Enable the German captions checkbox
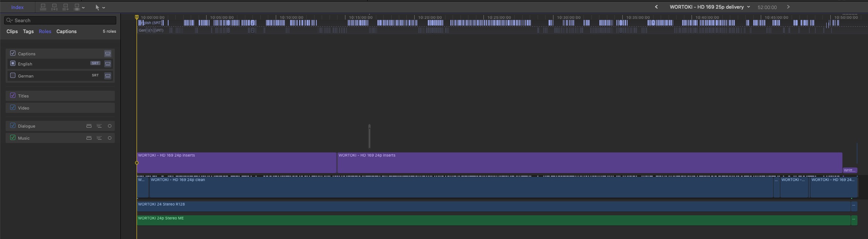868x239 pixels. pos(13,76)
